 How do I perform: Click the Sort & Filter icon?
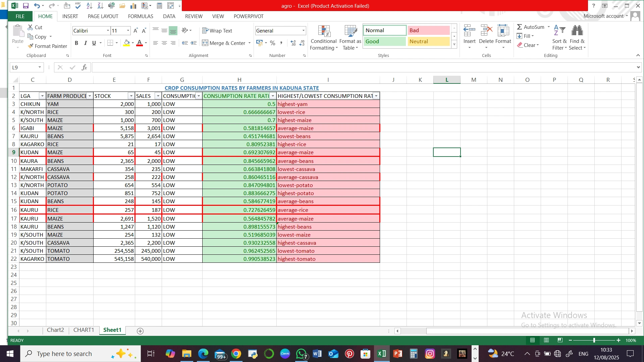(x=559, y=31)
